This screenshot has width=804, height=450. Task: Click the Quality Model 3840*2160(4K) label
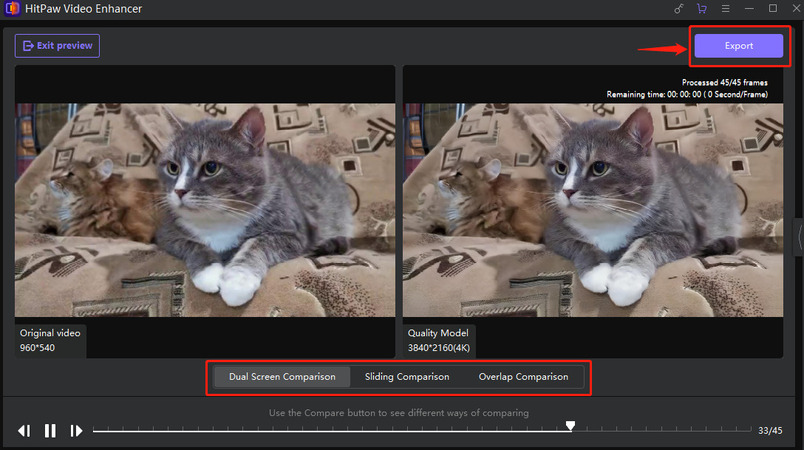[x=439, y=340]
